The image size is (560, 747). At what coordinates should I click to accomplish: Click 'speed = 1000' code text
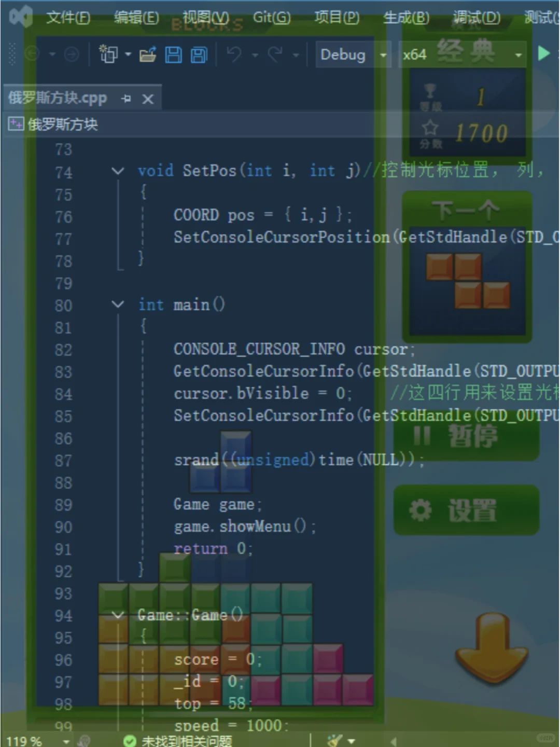(x=228, y=725)
